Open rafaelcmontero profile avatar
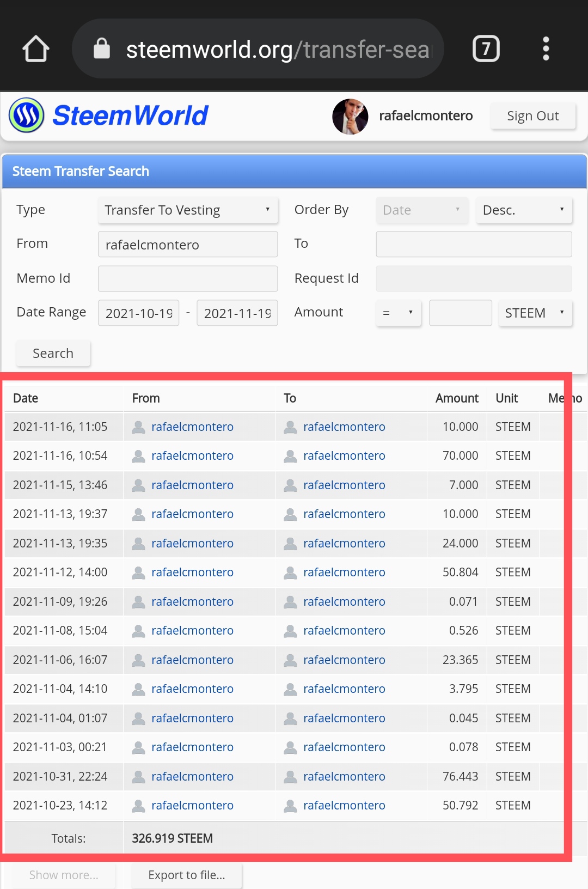 pos(350,116)
